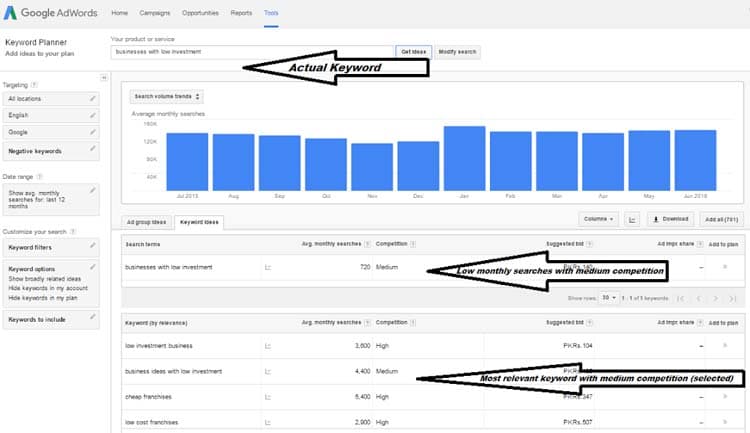750x433 pixels.
Task: Add businesses with low investment to plan
Action: (x=725, y=266)
